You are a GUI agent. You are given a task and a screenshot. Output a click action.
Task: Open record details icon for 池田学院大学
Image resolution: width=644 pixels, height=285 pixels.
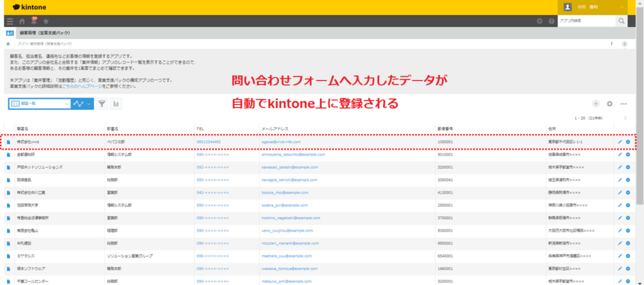click(x=8, y=205)
